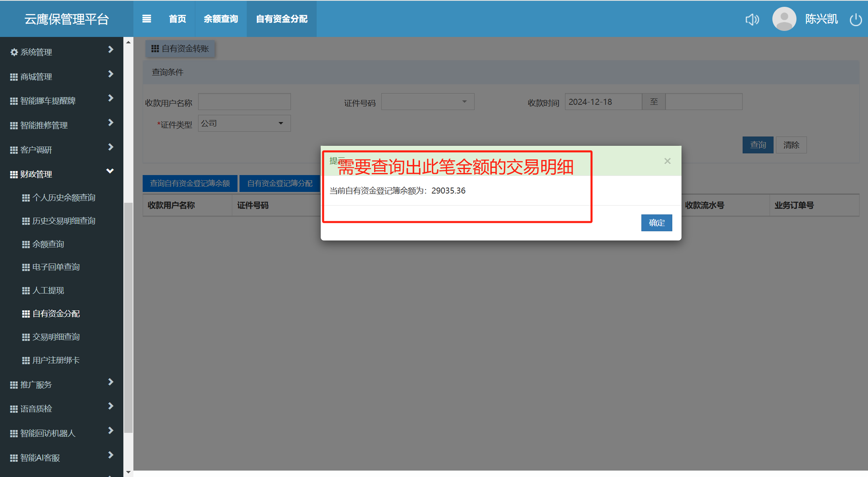Image resolution: width=868 pixels, height=477 pixels.
Task: Click the power logout icon
Action: (856, 19)
